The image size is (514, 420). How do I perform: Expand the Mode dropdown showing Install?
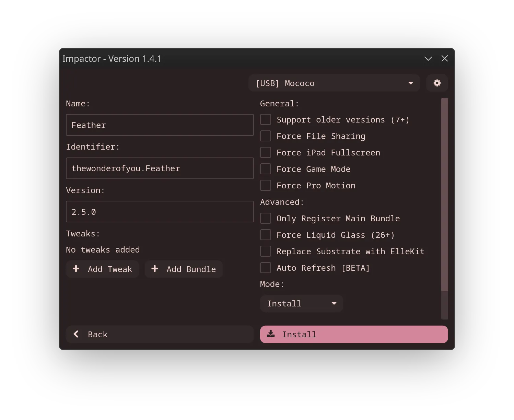pos(302,303)
